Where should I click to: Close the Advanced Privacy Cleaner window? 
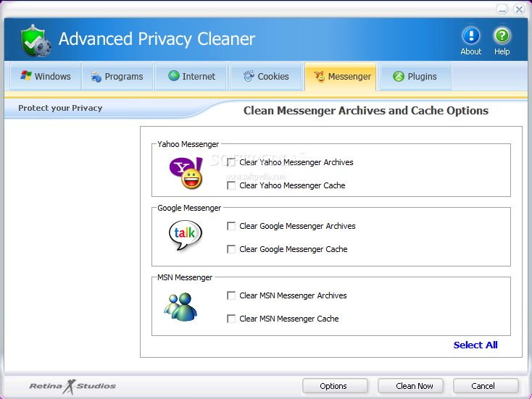[519, 9]
